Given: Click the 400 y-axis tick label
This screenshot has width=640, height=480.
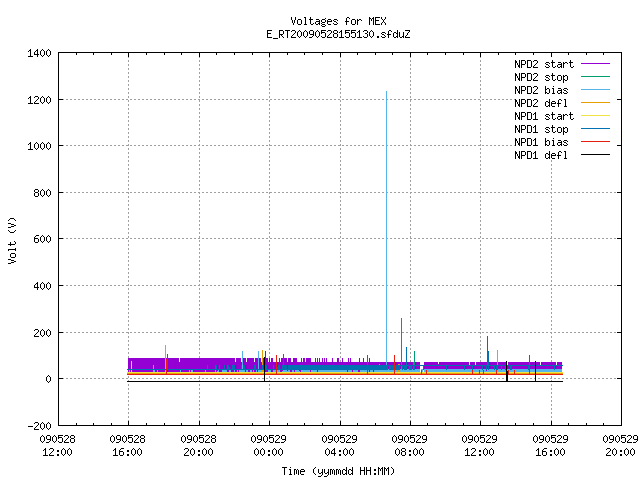Looking at the screenshot, I should [42, 286].
